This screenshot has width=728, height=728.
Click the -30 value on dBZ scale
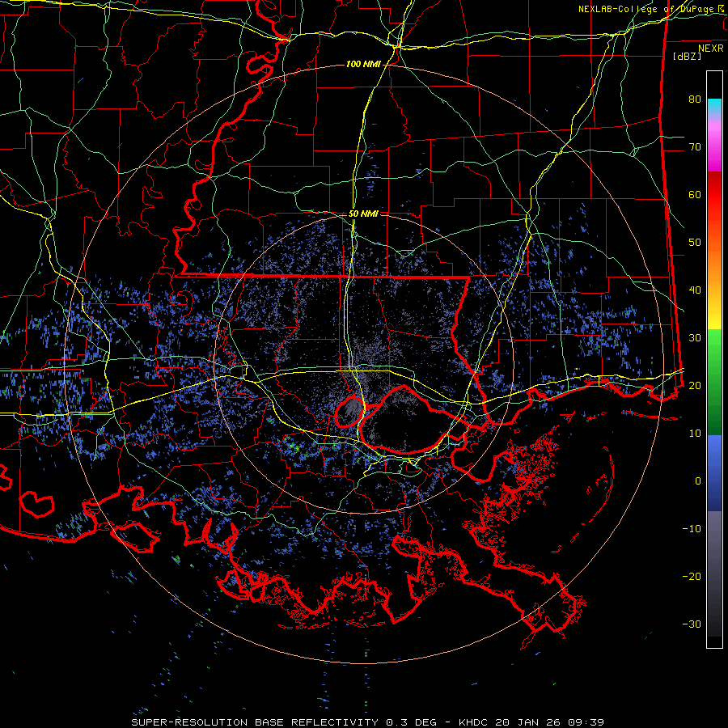(x=692, y=624)
